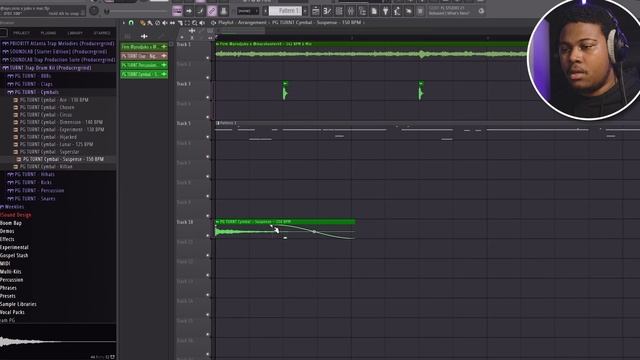Open clip menu of the audio clip on Track 1
Viewport: 640px width, 360px height.
click(218, 44)
